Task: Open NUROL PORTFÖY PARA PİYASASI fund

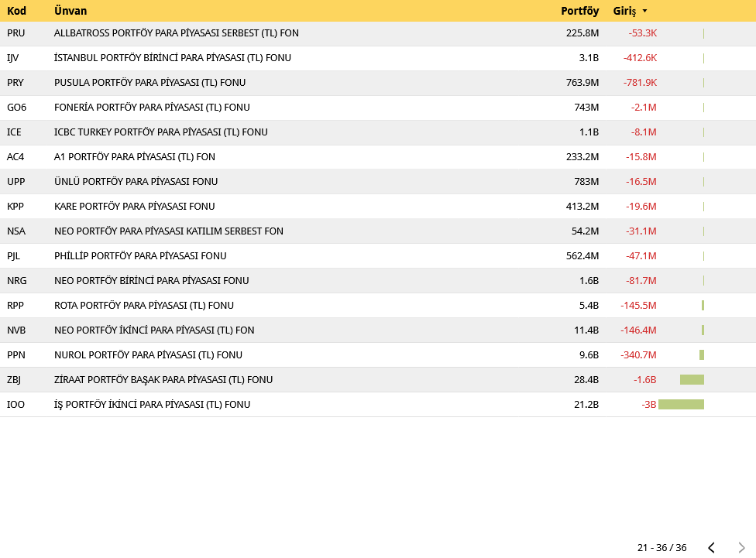Action: pos(148,355)
